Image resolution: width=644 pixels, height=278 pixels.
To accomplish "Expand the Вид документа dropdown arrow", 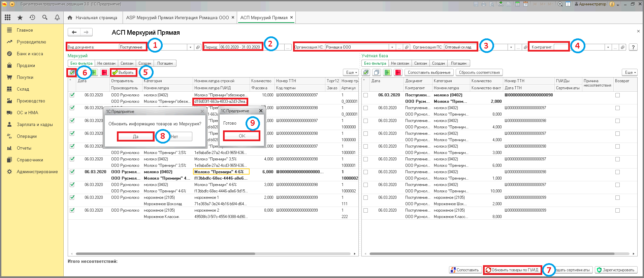I will pyautogui.click(x=191, y=47).
